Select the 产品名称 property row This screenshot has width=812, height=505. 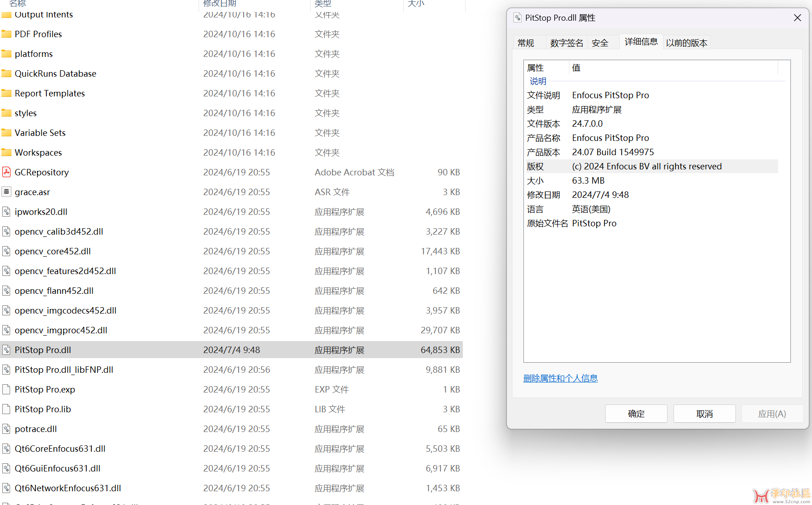[651, 138]
